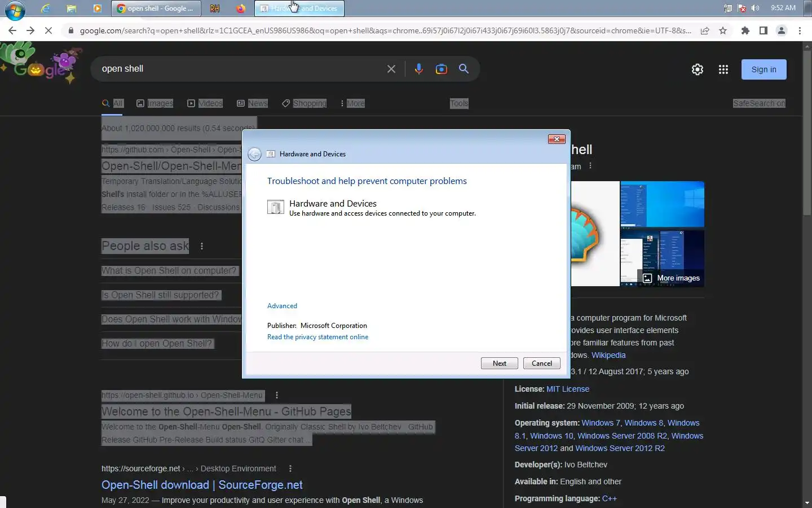Open Google apps grid
Image resolution: width=812 pixels, height=508 pixels.
coord(723,69)
